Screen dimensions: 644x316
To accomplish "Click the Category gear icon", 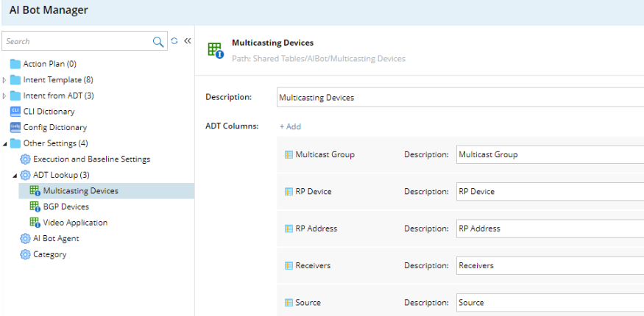I will click(25, 254).
